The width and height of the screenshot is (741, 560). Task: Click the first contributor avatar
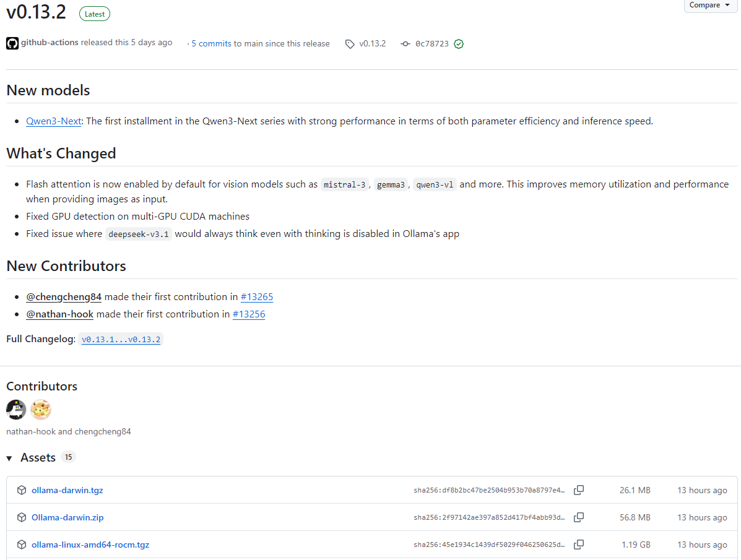click(x=16, y=409)
